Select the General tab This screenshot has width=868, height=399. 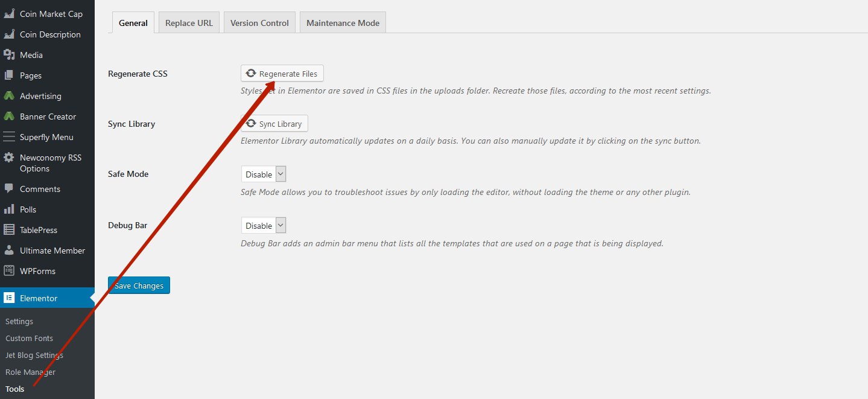pyautogui.click(x=133, y=23)
